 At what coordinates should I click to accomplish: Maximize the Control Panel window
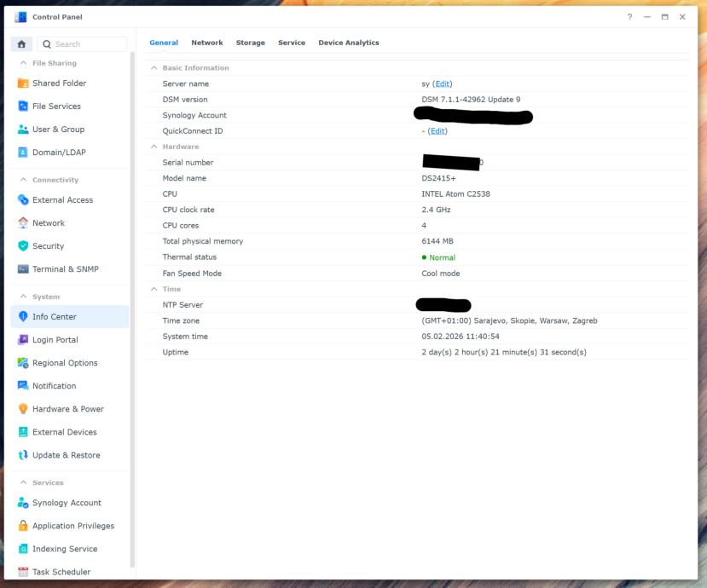[x=664, y=17]
